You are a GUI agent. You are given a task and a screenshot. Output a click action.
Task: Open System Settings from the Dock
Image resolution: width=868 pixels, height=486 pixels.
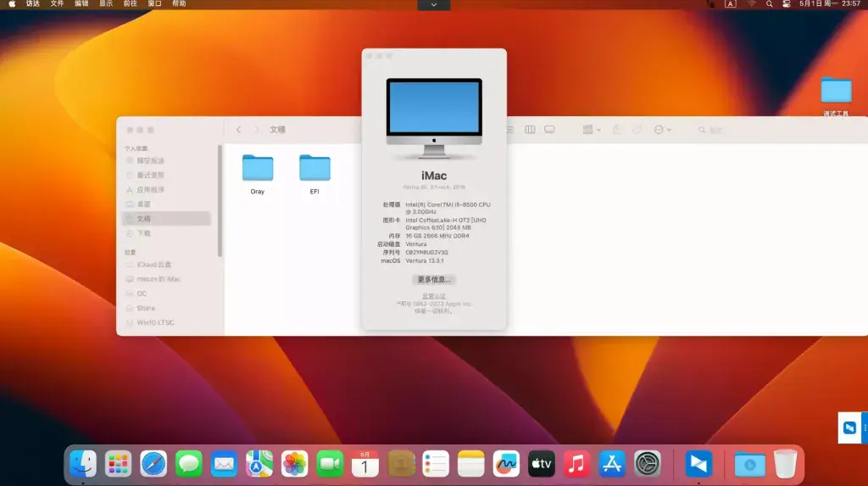[x=647, y=463]
